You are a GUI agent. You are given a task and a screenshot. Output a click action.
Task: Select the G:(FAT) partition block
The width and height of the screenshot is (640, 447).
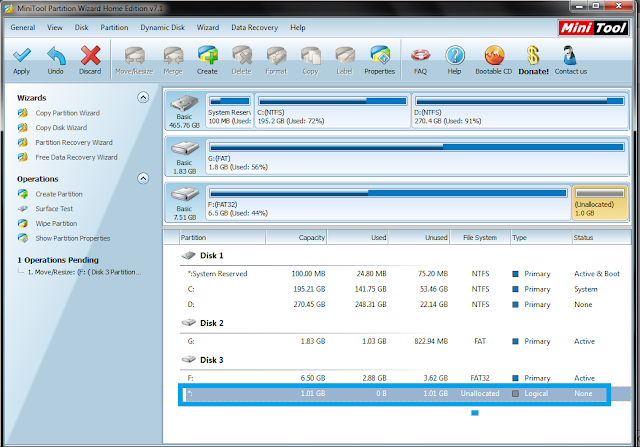click(x=417, y=156)
